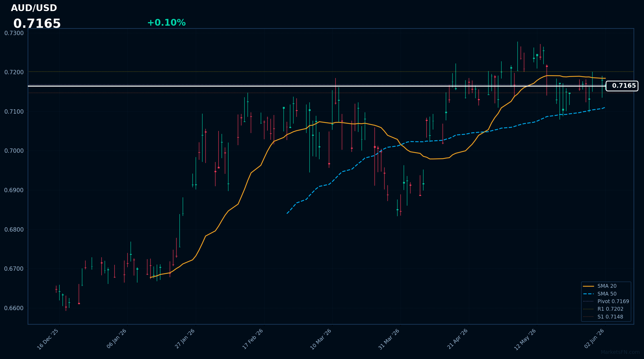Click the 21 Apr '26 date label
This screenshot has width=644, height=359.
pyautogui.click(x=458, y=339)
